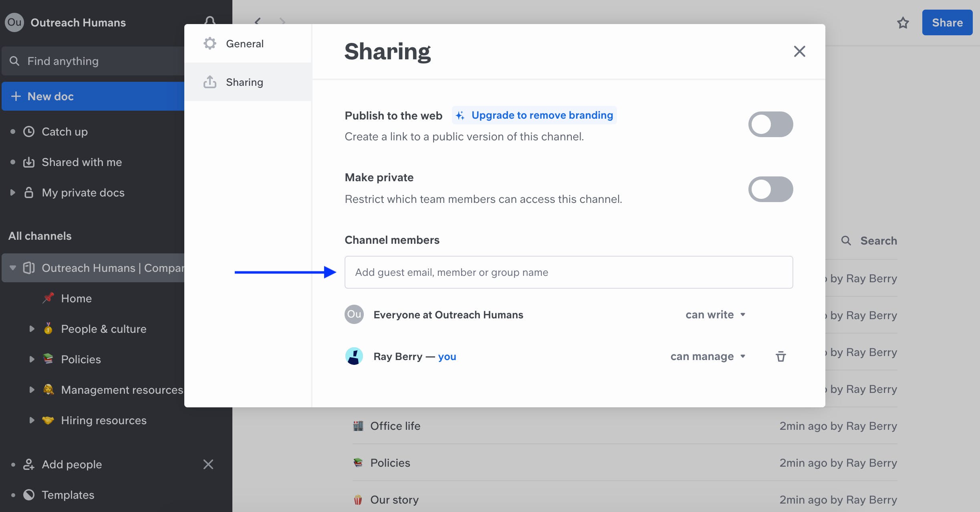Click the Find anything search field
The width and height of the screenshot is (980, 512).
click(x=93, y=61)
